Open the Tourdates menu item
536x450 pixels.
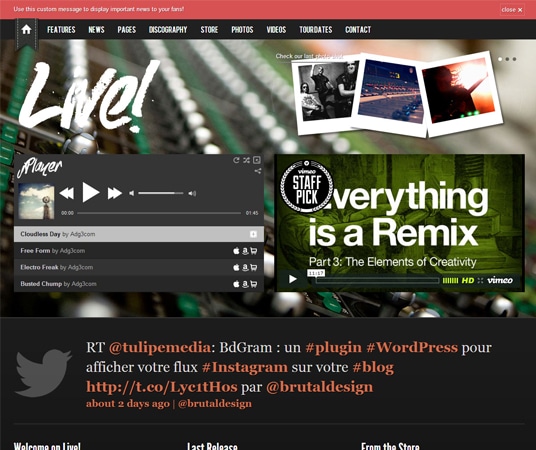pos(316,30)
